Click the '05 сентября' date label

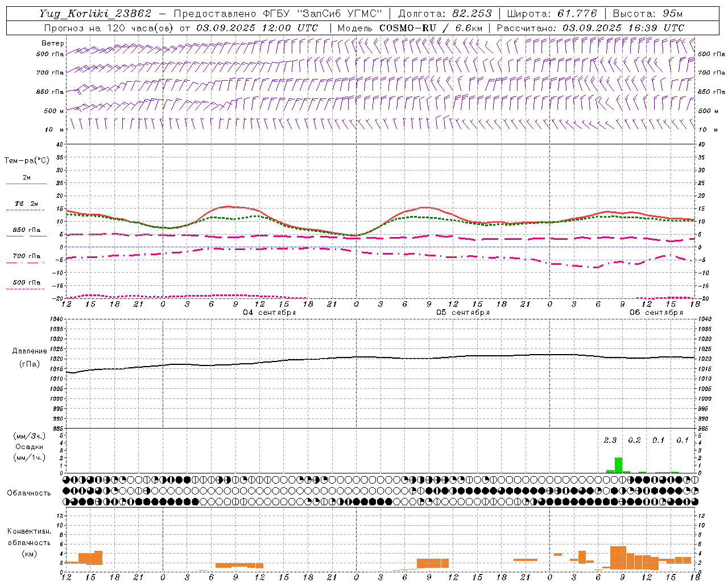[x=463, y=313]
